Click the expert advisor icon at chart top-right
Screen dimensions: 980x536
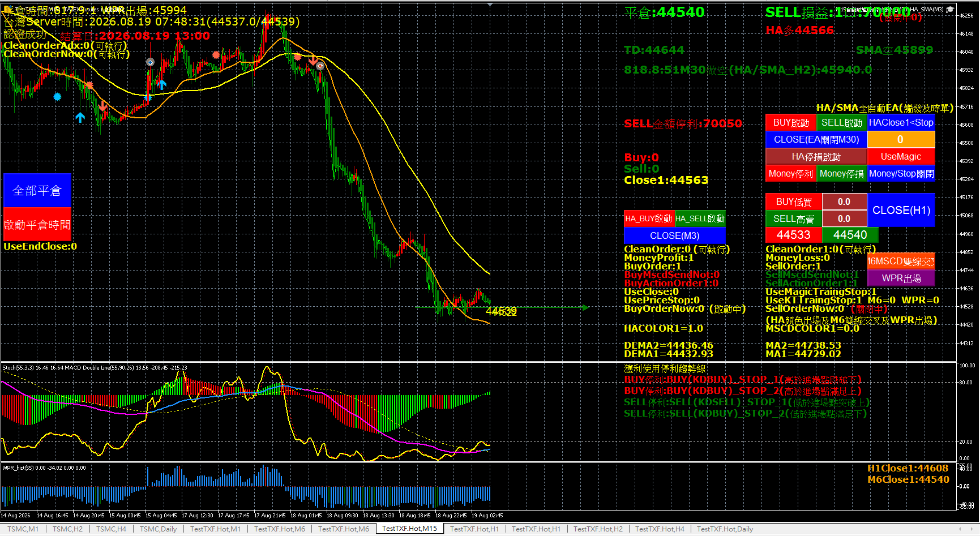[x=950, y=9]
